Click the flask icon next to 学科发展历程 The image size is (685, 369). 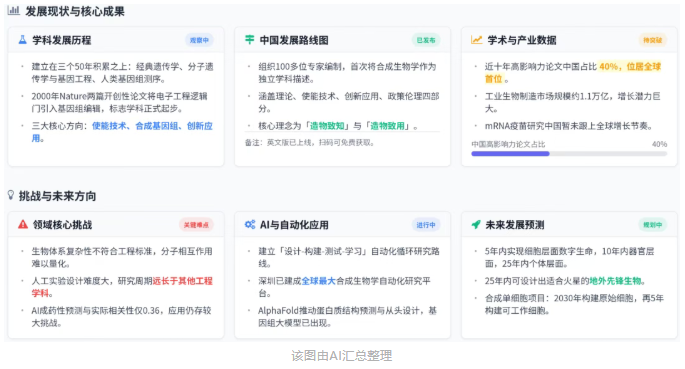point(22,40)
